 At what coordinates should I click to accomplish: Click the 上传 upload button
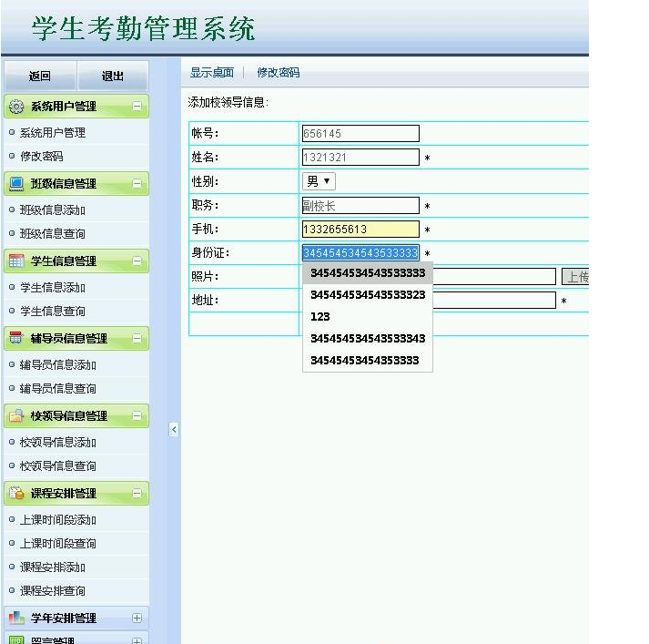point(575,277)
